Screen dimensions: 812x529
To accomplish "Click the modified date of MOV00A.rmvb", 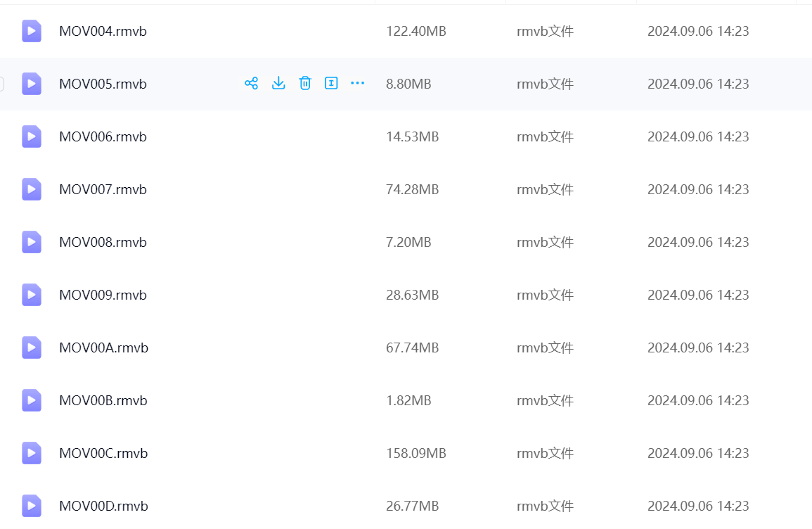I will tap(697, 348).
